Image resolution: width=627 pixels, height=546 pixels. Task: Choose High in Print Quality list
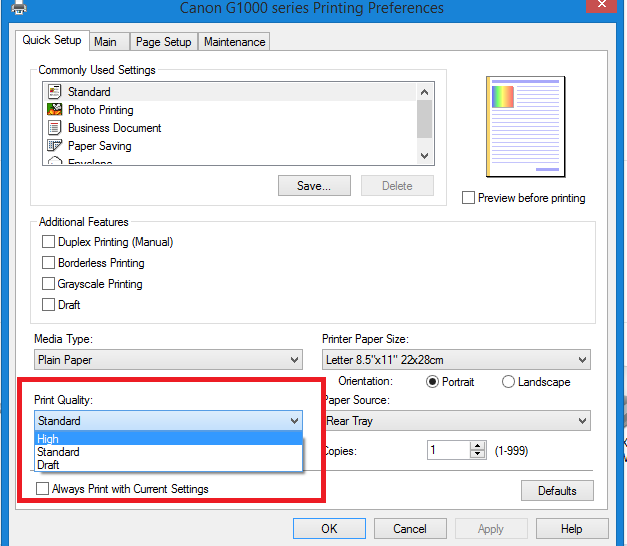click(x=48, y=439)
